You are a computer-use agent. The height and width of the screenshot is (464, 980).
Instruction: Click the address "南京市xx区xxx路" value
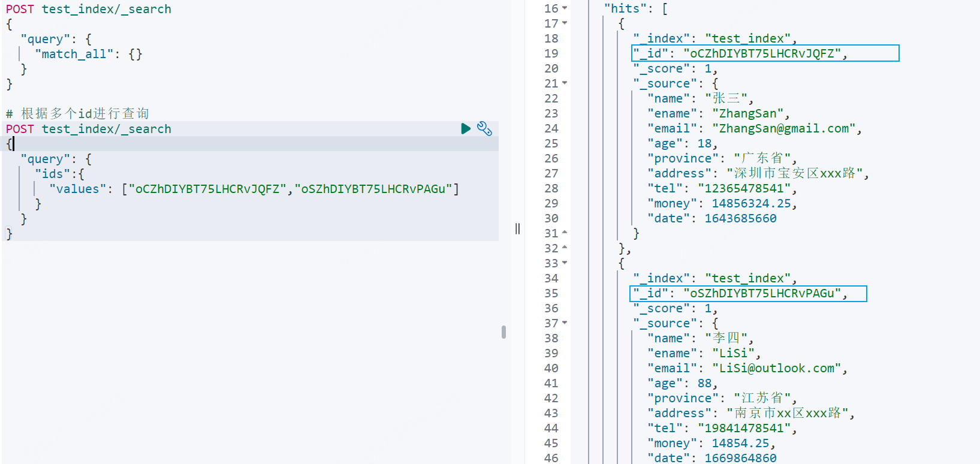pos(787,413)
